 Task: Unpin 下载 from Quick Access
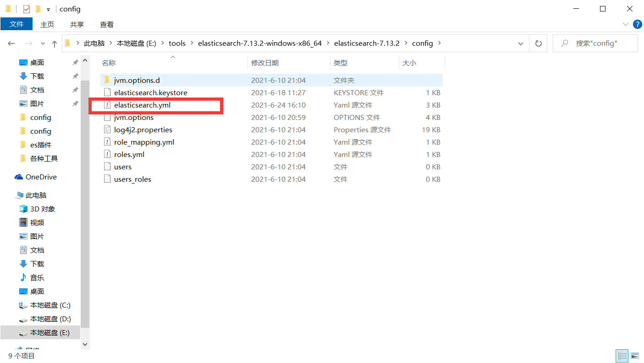75,76
